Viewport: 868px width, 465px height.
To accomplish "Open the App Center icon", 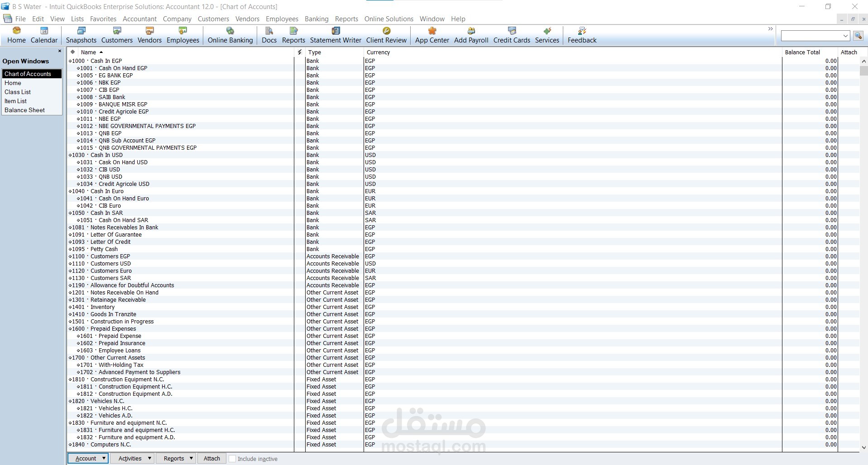I will click(432, 35).
